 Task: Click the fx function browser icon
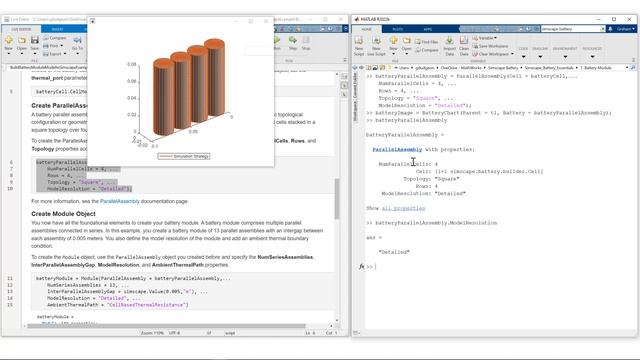coord(361,267)
